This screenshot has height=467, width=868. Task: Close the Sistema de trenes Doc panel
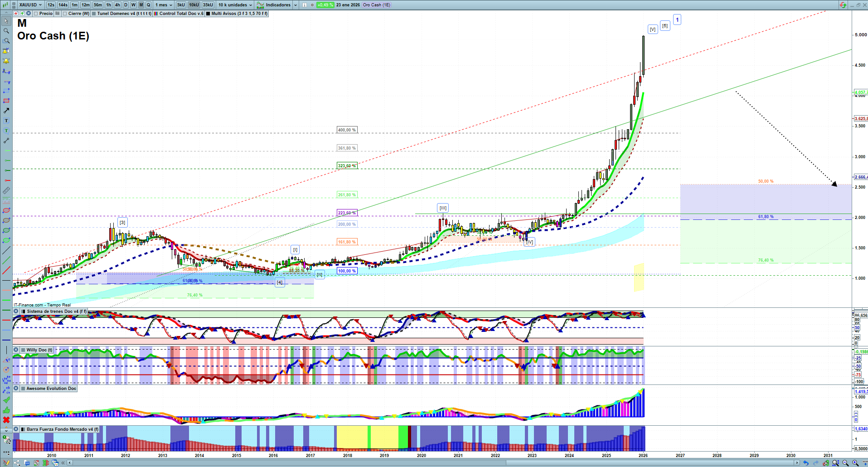click(16, 311)
